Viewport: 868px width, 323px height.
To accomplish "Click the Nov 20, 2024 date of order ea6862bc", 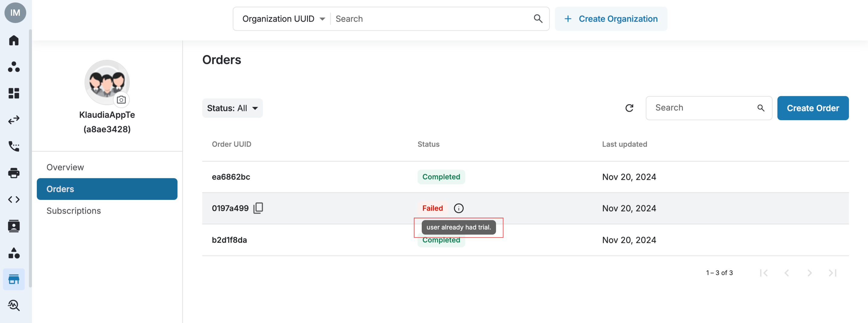I will (629, 177).
